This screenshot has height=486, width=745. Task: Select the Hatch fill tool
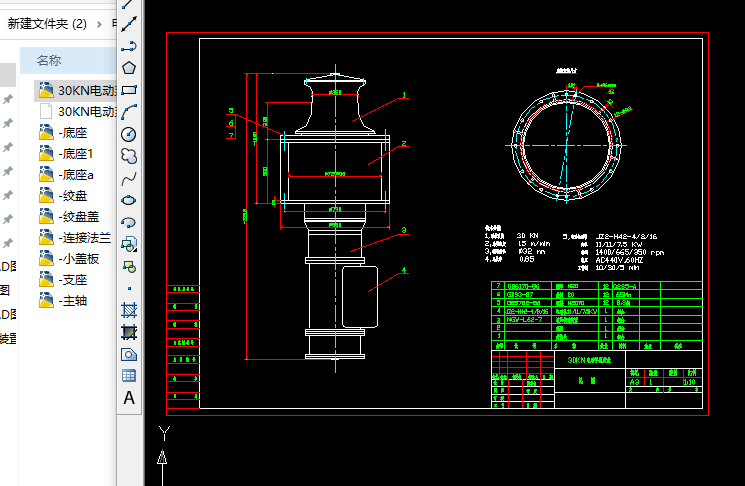[x=129, y=310]
